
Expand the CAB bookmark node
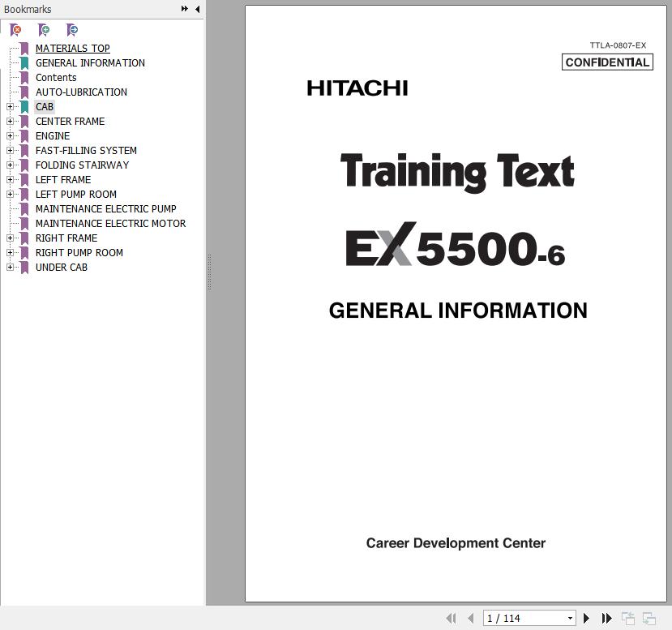click(10, 107)
